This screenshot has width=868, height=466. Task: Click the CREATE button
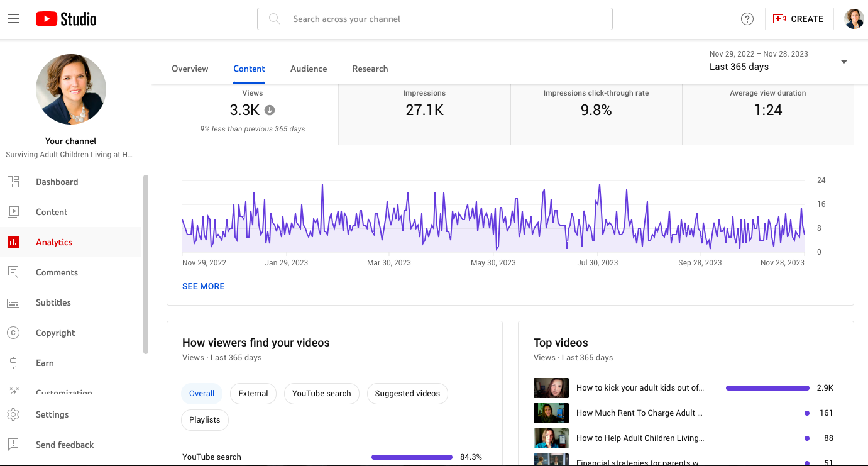pyautogui.click(x=799, y=19)
